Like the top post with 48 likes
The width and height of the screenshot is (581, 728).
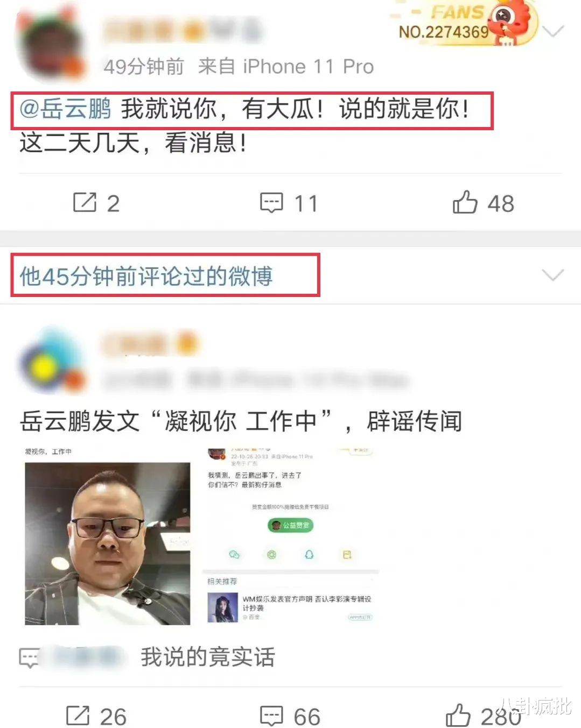click(465, 202)
